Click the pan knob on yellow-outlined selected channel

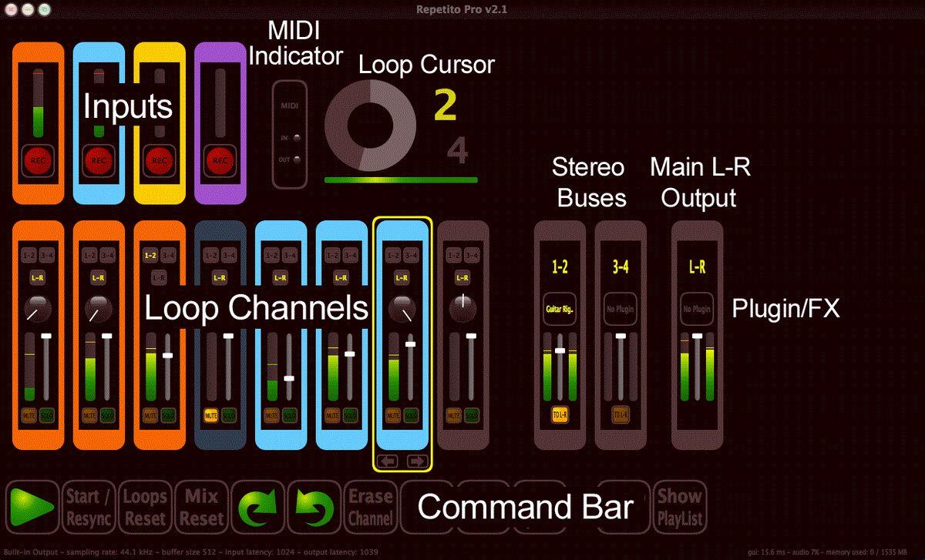point(401,309)
